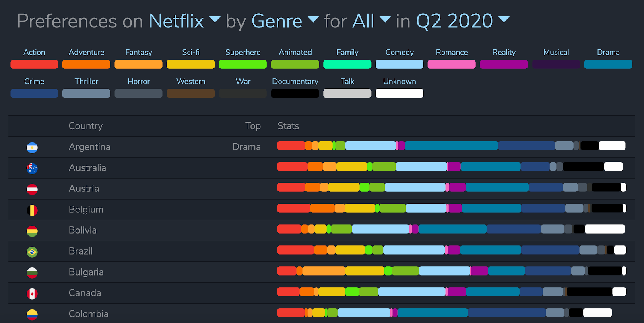Select the bright green Superhero swatch
Screen dimensions: 644x323
[x=243, y=64]
